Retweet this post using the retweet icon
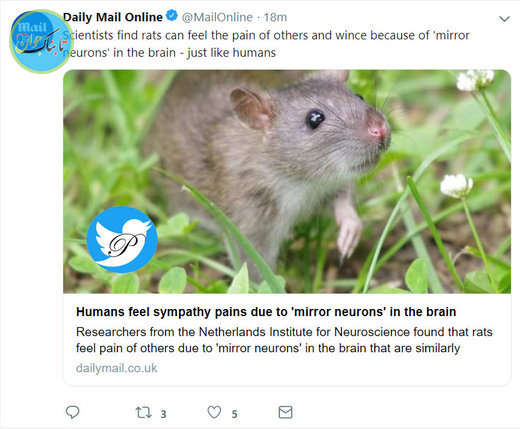 [143, 413]
